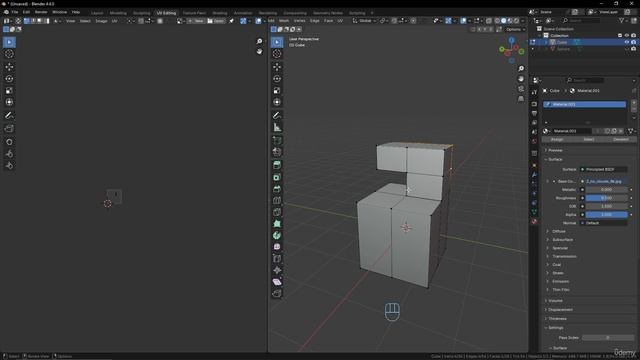Toggle the Collection exclude checkbox
This screenshot has height=360, width=640.
point(620,36)
